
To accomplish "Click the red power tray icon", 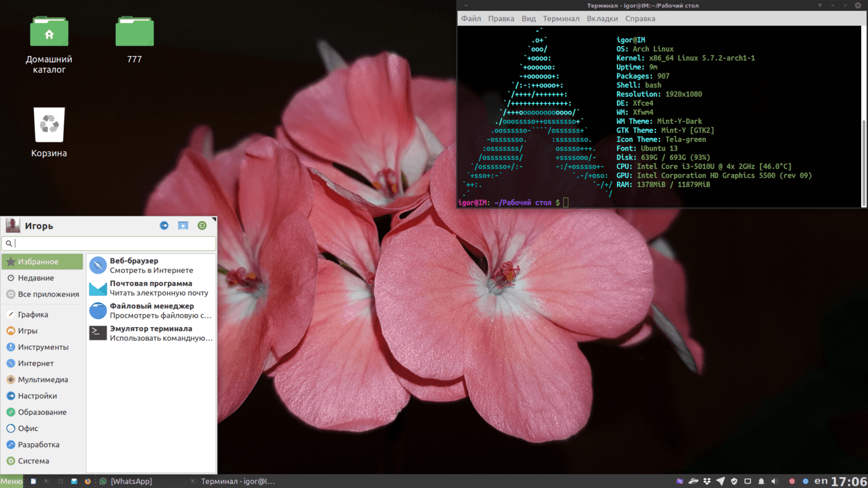I will (792, 481).
